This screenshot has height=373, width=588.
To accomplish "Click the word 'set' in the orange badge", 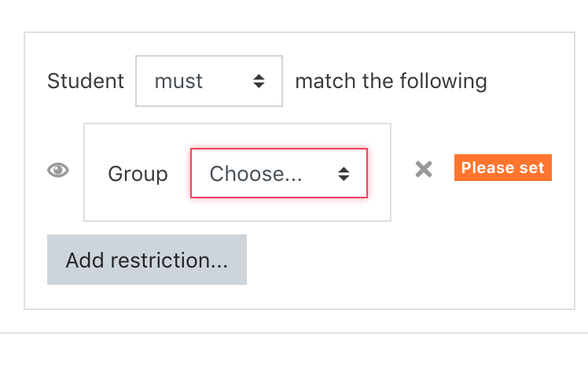I will 531,168.
